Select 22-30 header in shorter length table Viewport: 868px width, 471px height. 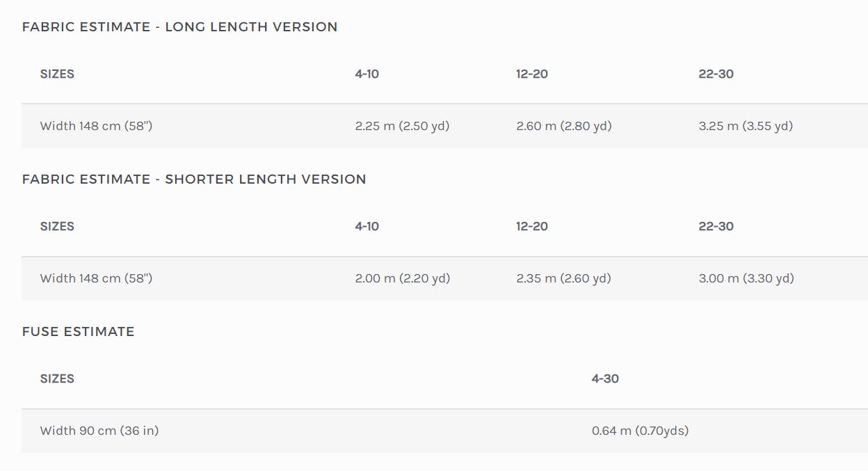pos(716,226)
